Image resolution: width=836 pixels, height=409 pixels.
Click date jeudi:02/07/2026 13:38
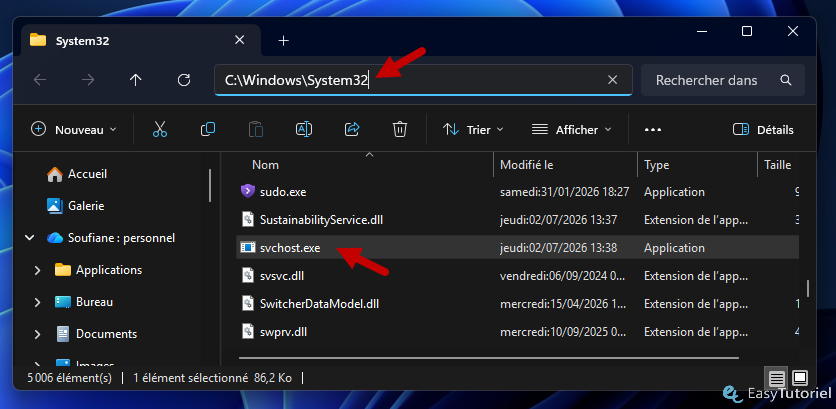[x=558, y=248]
